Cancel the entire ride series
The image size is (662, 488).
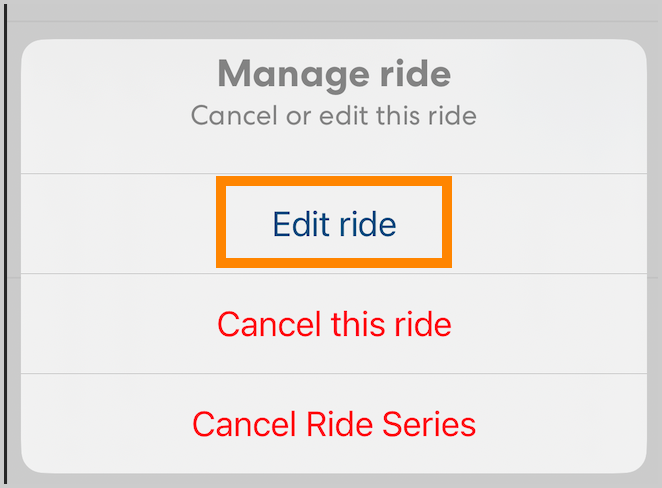pyautogui.click(x=334, y=424)
